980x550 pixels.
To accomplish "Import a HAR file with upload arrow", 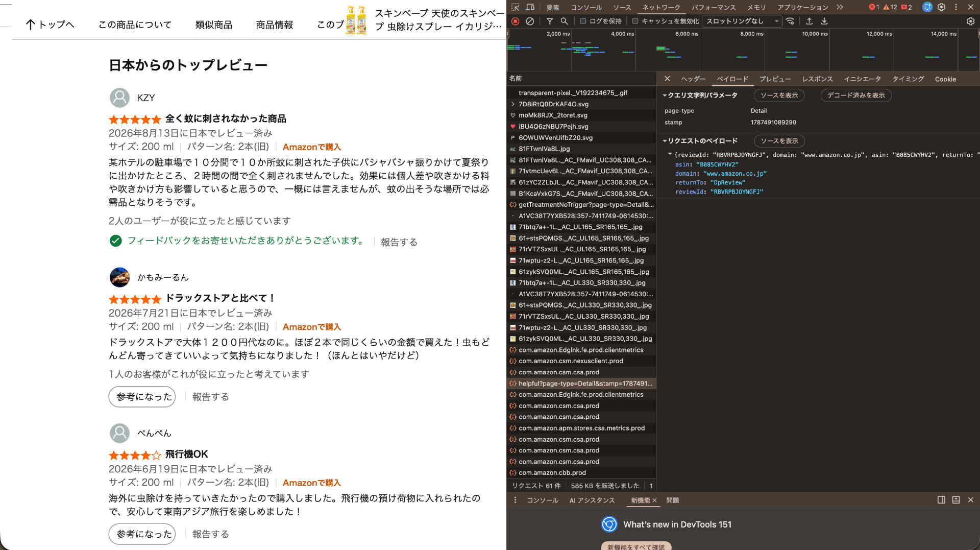I will pos(809,21).
